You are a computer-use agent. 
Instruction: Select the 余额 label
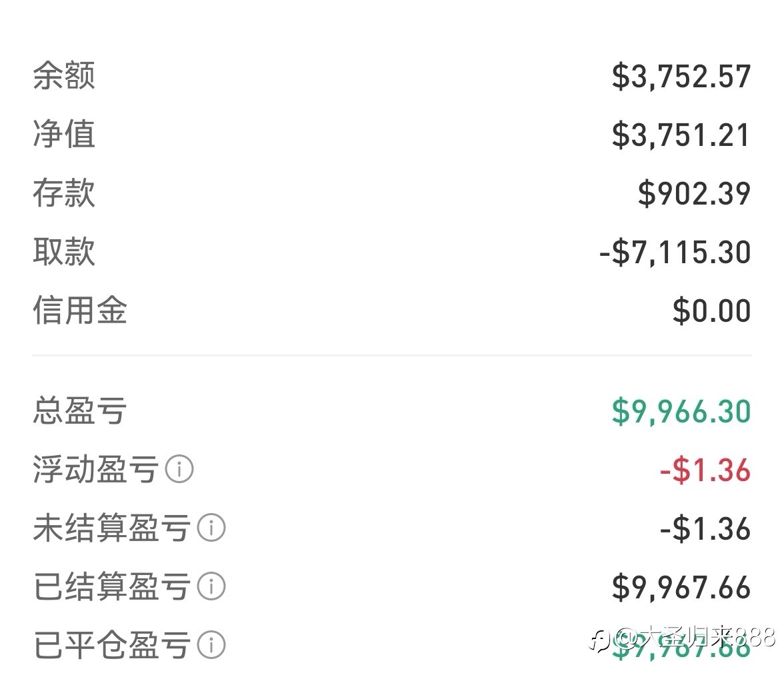point(64,76)
